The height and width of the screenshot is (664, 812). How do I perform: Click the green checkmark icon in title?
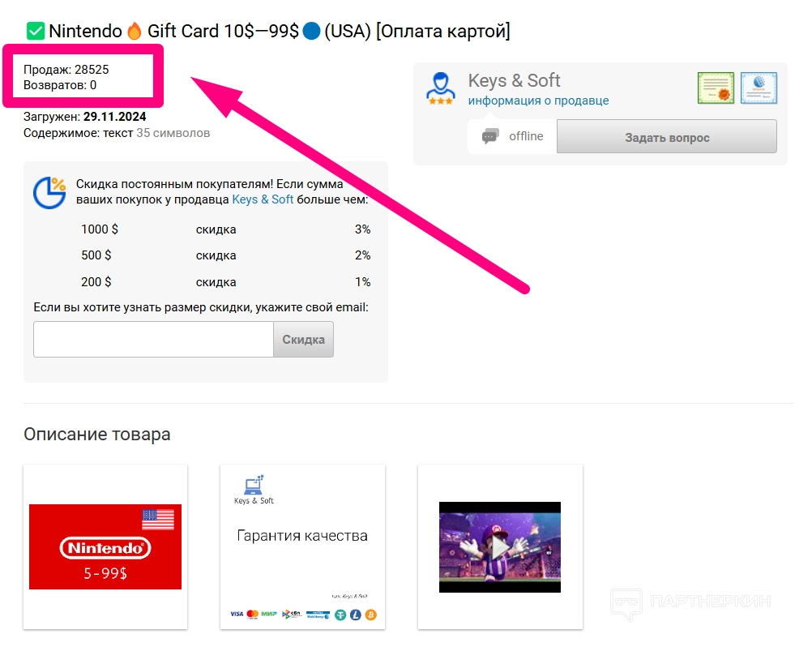pyautogui.click(x=36, y=31)
